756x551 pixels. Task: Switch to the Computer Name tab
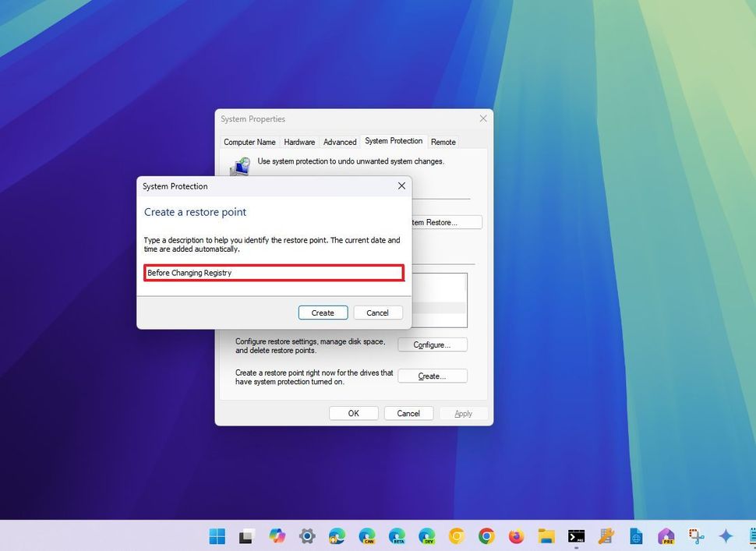click(x=249, y=142)
